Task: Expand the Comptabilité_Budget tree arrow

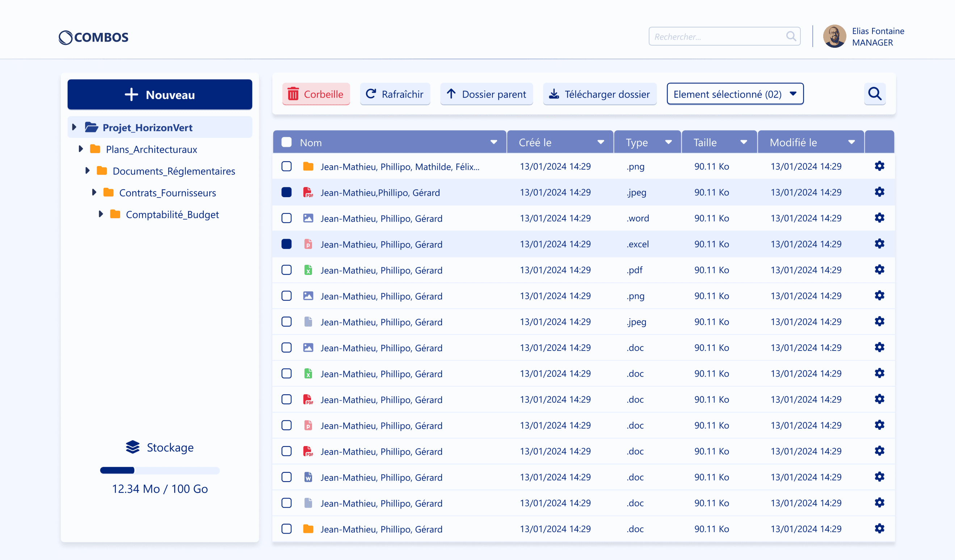Action: point(101,214)
